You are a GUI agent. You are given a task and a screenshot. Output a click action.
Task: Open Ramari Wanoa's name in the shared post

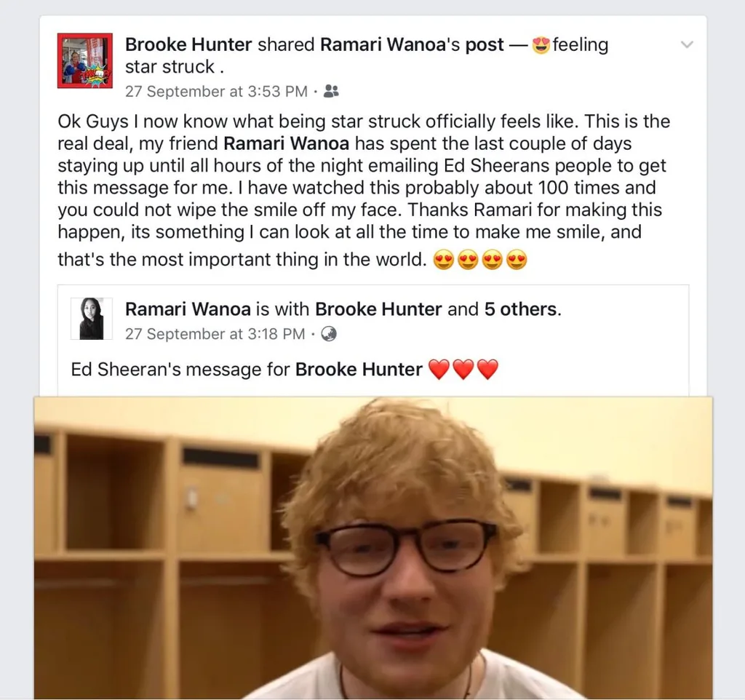tap(188, 309)
